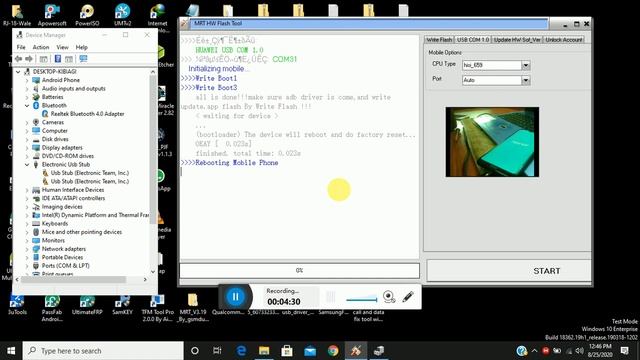Click the pencil annotate icon on recorder
The image size is (640, 360).
(x=408, y=297)
